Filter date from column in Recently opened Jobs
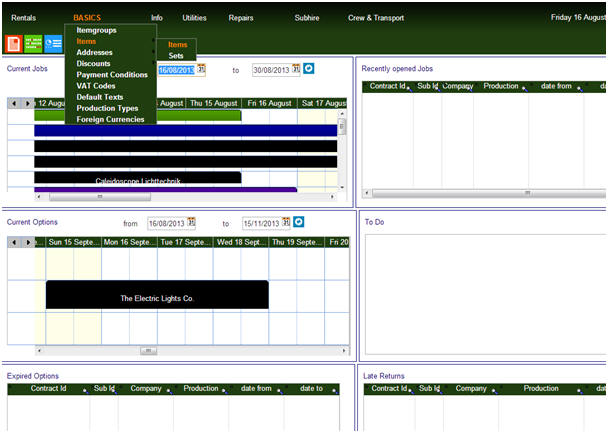608x433 pixels. click(x=580, y=89)
